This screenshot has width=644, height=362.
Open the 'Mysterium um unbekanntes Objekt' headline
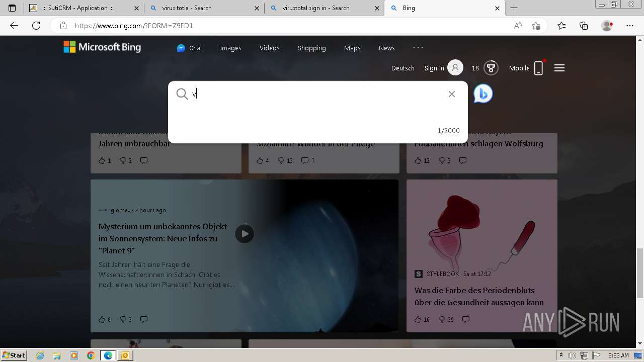[163, 238]
